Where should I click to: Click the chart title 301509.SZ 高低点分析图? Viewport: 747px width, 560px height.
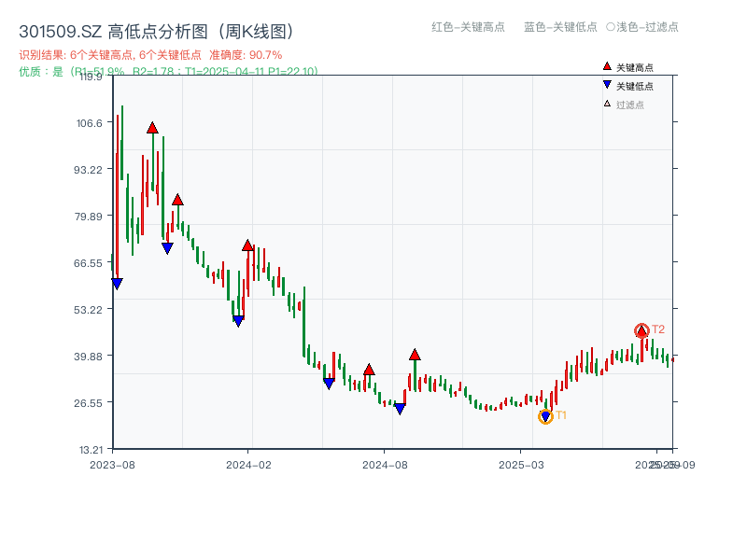point(131,29)
